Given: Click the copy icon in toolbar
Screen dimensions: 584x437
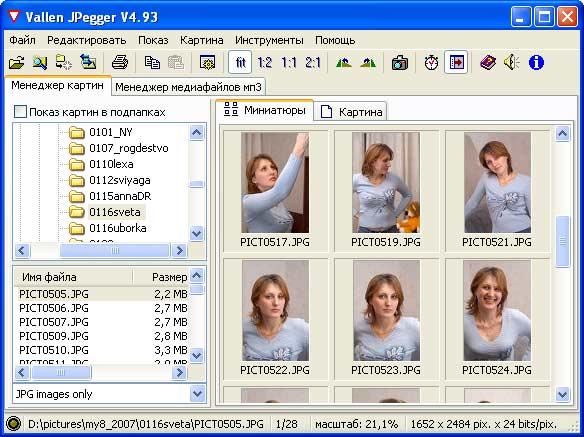Looking at the screenshot, I should pos(152,62).
